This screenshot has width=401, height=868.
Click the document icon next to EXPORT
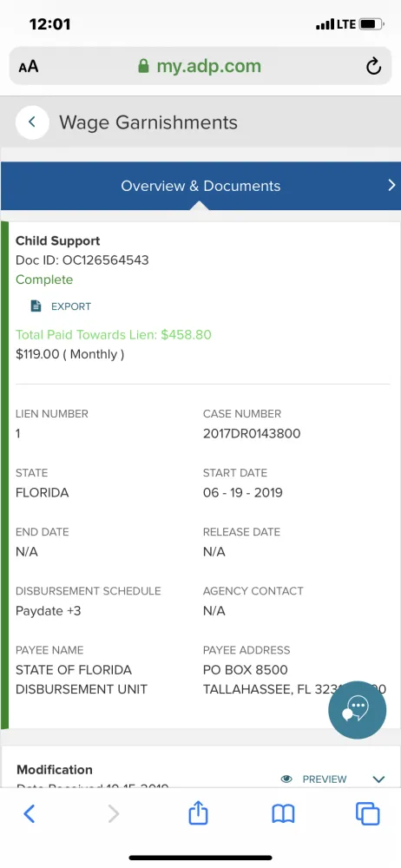36,306
